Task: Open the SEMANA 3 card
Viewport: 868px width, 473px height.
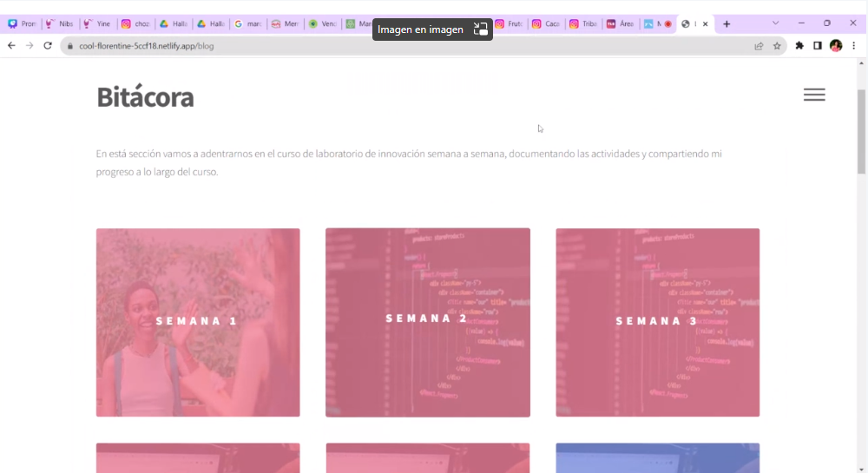Action: pos(658,323)
